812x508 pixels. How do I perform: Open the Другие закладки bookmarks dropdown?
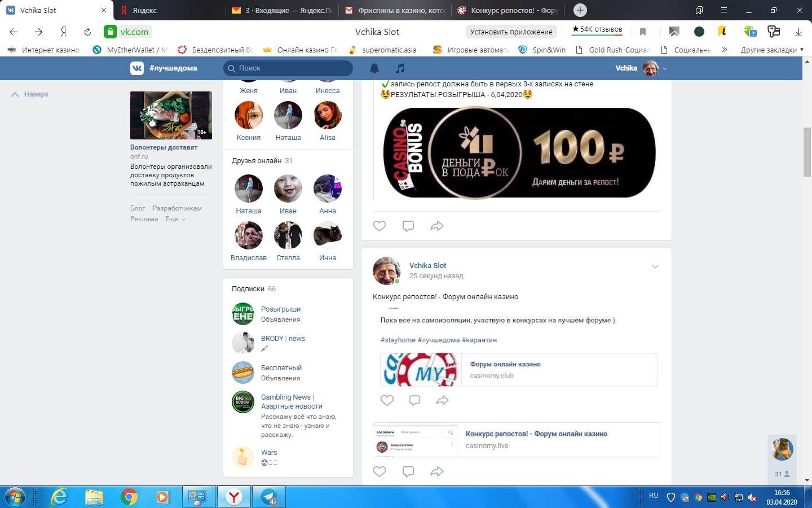click(x=770, y=49)
